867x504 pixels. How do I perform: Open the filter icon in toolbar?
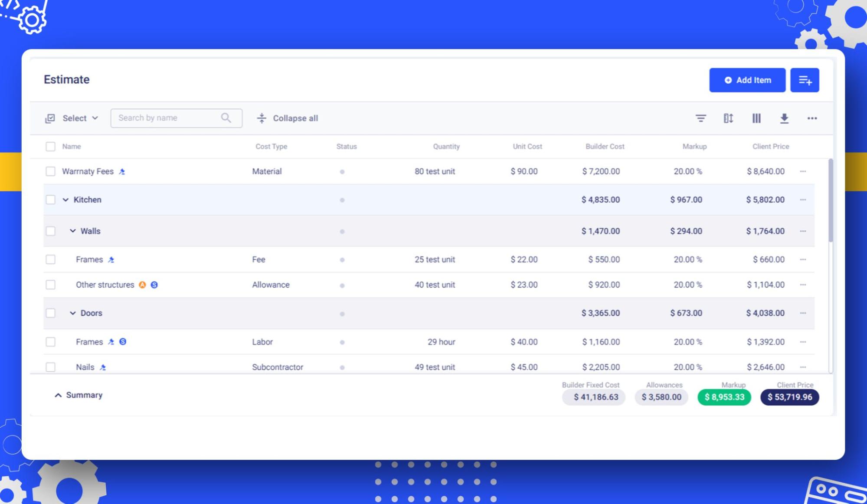click(x=700, y=118)
